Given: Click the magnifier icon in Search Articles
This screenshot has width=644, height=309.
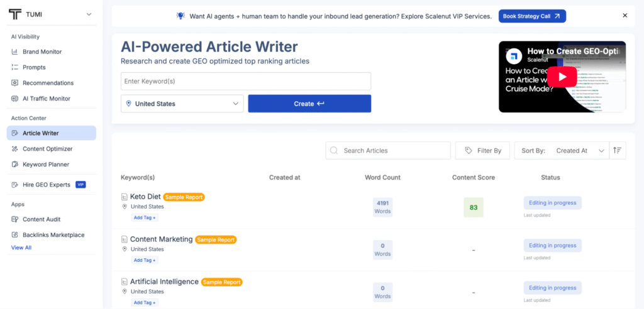Looking at the screenshot, I should pyautogui.click(x=335, y=151).
